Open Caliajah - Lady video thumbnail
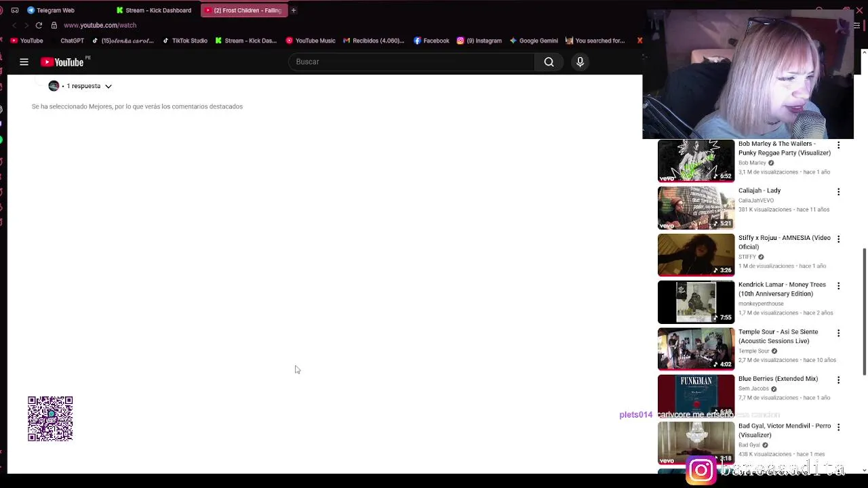The image size is (868, 488). 696,208
